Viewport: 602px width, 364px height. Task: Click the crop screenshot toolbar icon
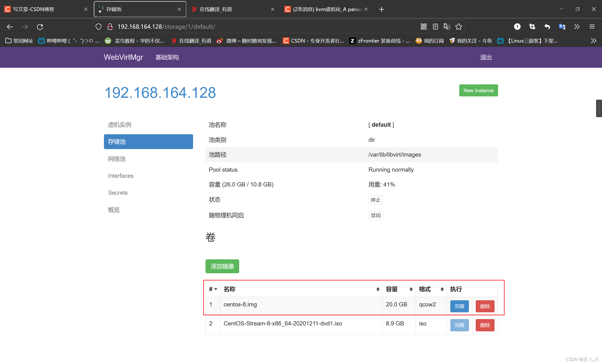click(532, 27)
